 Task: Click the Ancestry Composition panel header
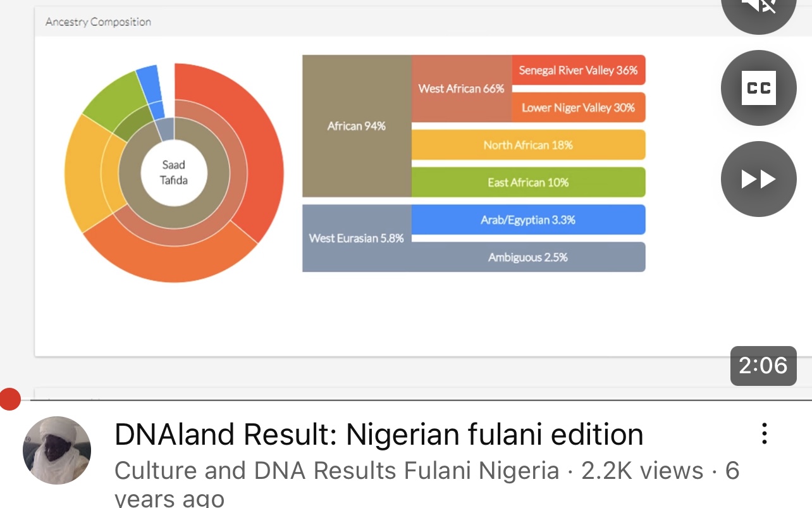point(98,22)
